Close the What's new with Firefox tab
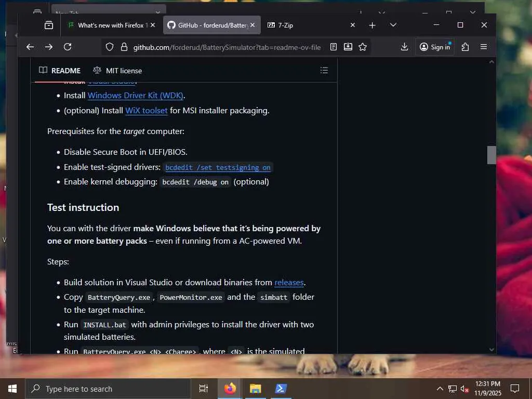 (x=153, y=25)
